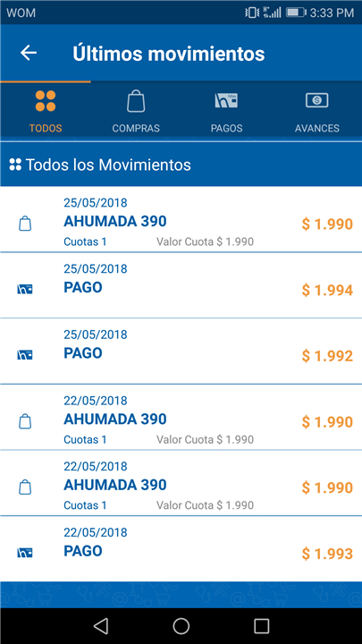362x644 pixels.
Task: Open the recent apps square button
Action: click(x=261, y=626)
